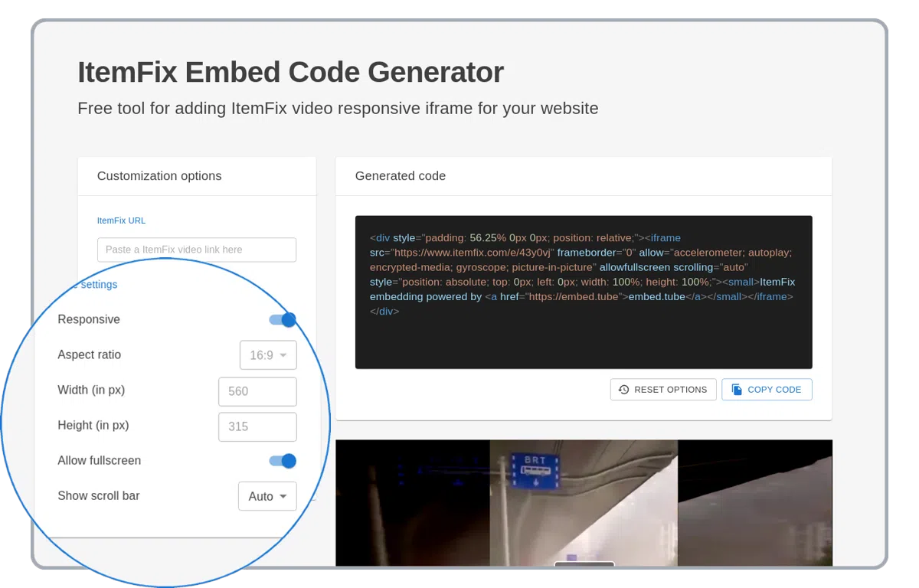Click the embed.tube text in the code
This screenshot has height=588, width=919.
click(654, 297)
